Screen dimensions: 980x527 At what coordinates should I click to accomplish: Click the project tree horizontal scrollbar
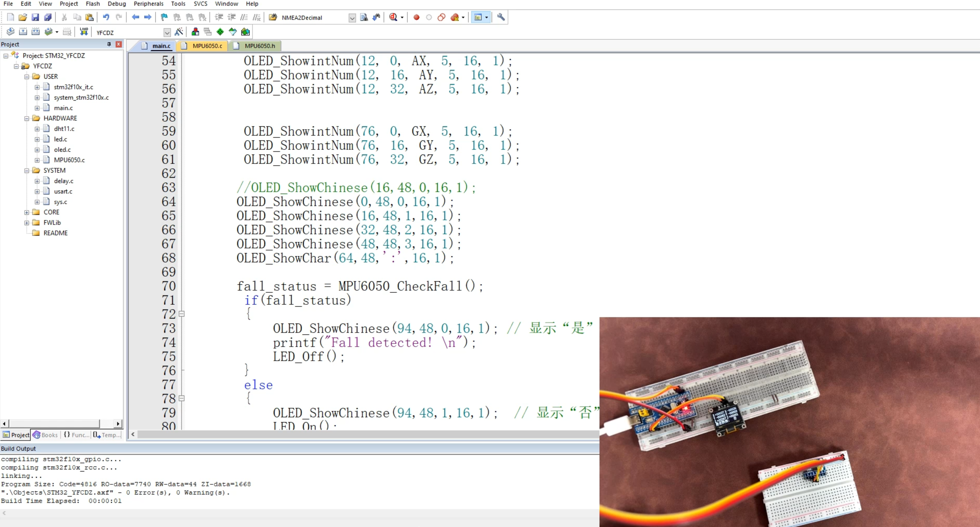point(55,424)
